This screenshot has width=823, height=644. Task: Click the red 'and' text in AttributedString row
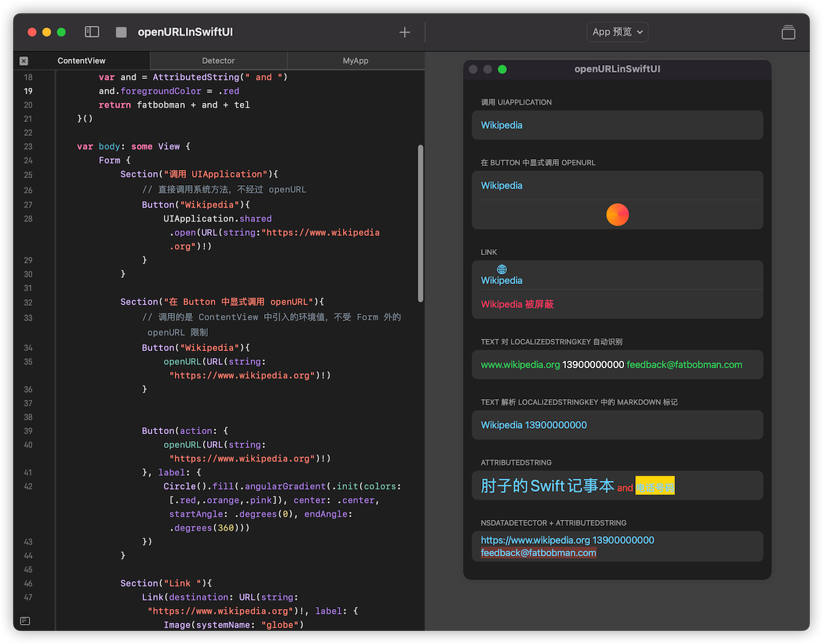[x=625, y=488]
